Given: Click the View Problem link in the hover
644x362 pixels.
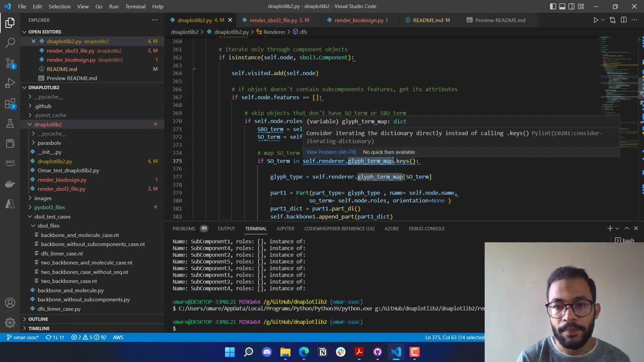Looking at the screenshot, I should point(331,152).
